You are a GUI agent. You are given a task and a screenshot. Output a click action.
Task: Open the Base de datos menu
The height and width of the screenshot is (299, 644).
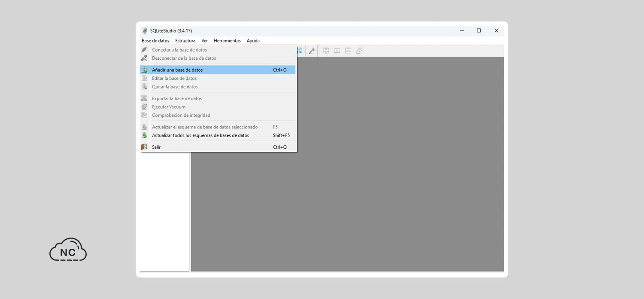point(155,41)
